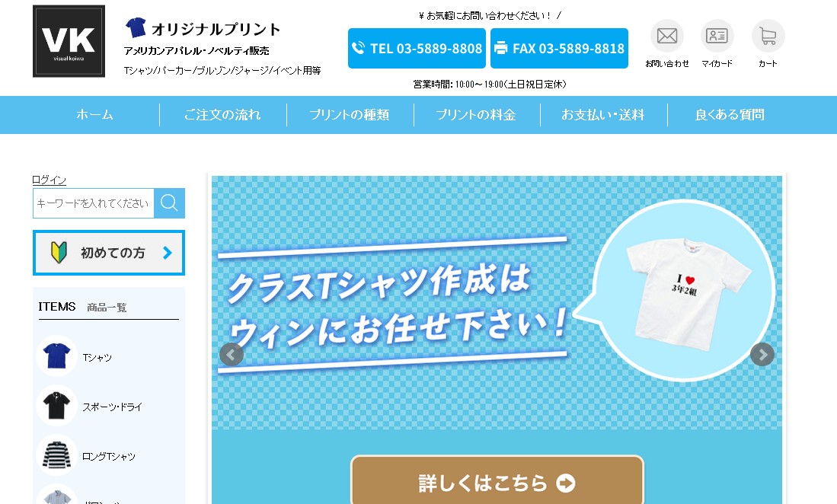Click the magnifying glass search button
Image resolution: width=837 pixels, height=504 pixels.
(169, 203)
